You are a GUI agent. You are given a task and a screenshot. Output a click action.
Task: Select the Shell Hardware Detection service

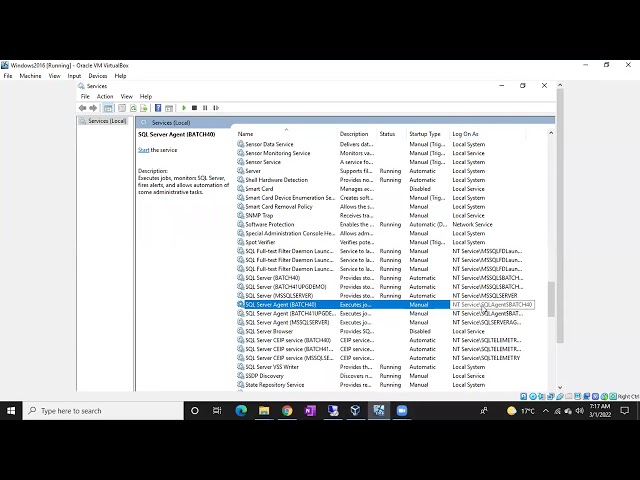pyautogui.click(x=384, y=180)
